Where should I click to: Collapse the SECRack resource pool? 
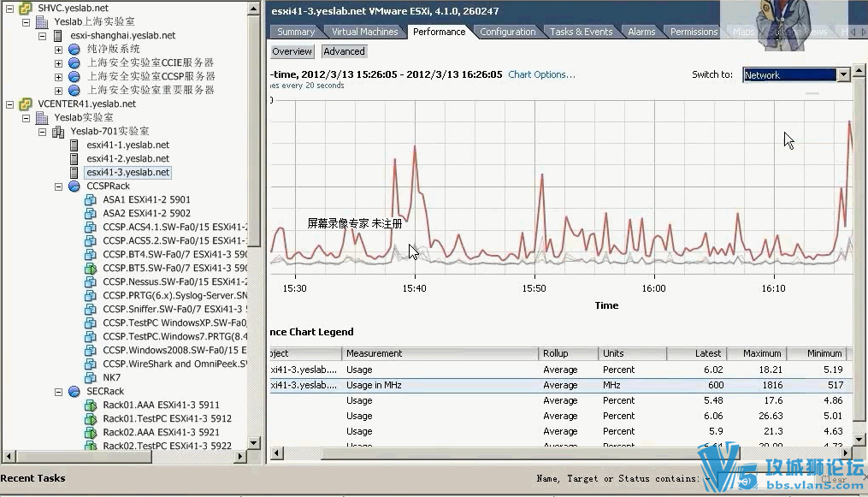(x=59, y=392)
